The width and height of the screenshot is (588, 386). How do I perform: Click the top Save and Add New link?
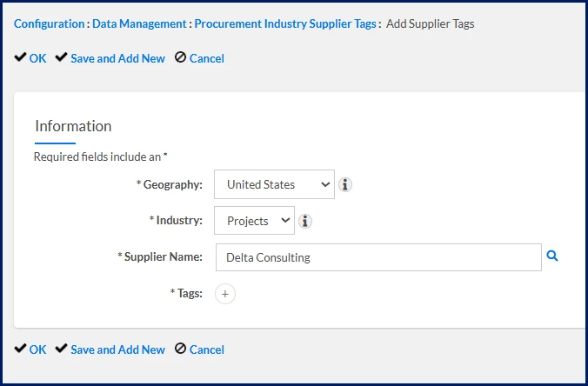coord(117,58)
